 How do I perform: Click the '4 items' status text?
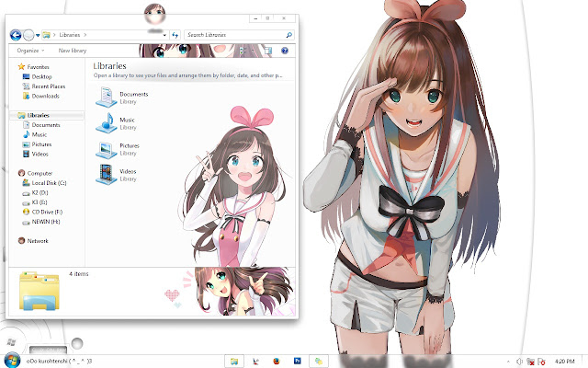click(79, 274)
